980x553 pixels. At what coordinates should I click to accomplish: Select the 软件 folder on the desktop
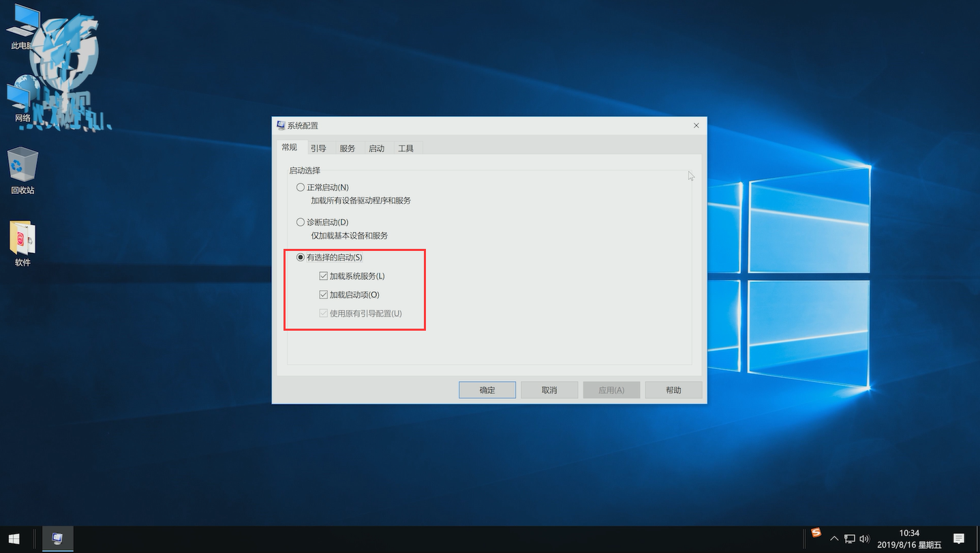click(22, 243)
